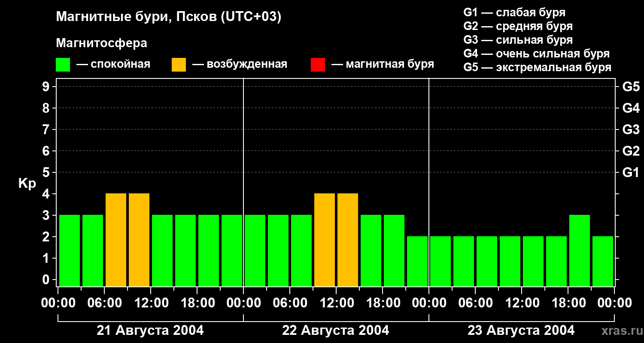Click the '23 Августа 2004' date label
Screen dimensions: 644x343
point(521,331)
